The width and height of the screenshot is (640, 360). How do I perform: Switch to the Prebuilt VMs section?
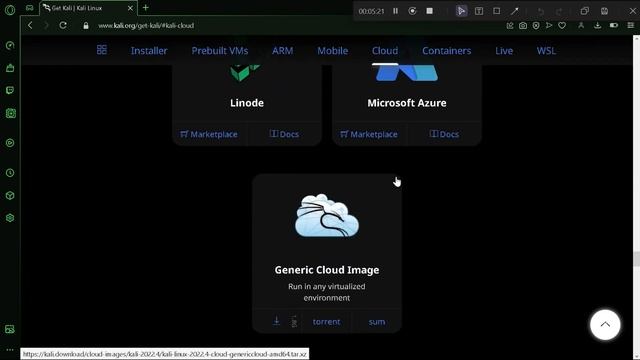(x=220, y=51)
